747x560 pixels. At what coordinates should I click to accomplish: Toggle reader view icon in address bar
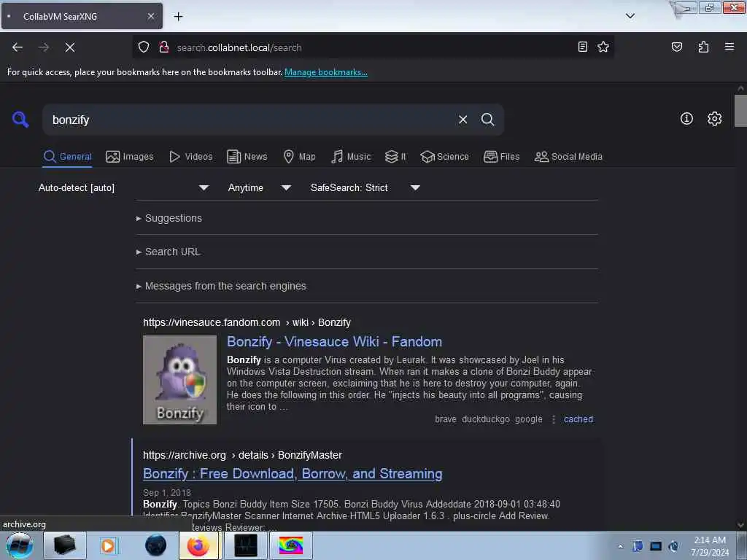click(x=582, y=47)
